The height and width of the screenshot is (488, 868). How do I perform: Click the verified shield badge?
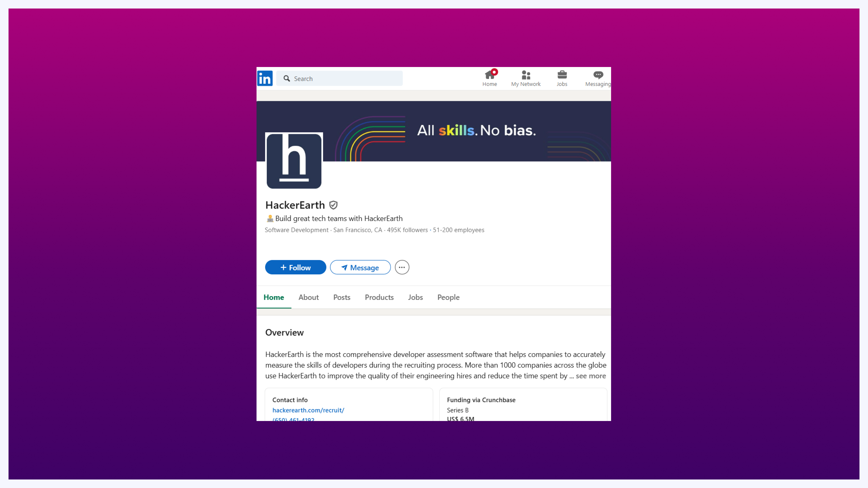[333, 205]
